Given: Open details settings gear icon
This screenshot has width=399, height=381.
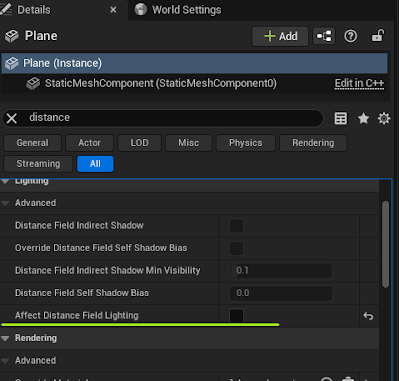Looking at the screenshot, I should 384,118.
